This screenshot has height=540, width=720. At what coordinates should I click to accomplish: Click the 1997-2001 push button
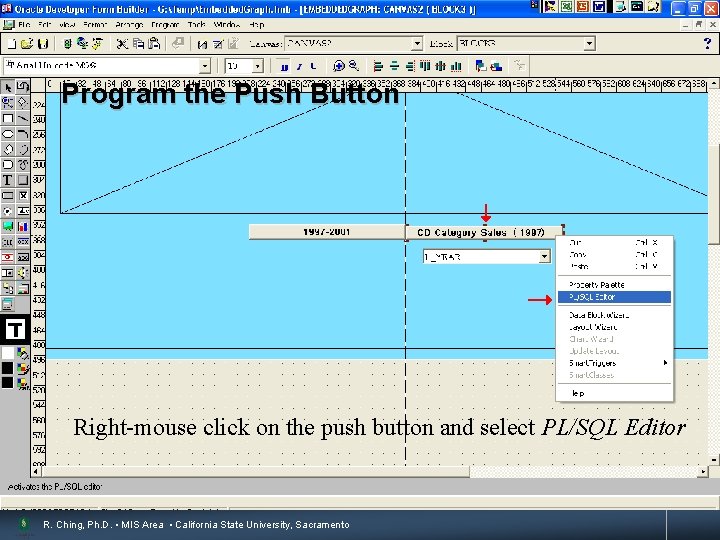tap(326, 232)
